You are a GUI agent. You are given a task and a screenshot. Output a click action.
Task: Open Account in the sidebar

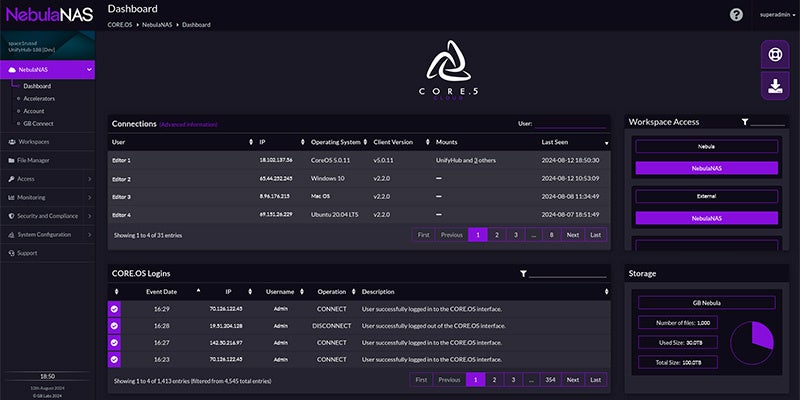pyautogui.click(x=34, y=111)
